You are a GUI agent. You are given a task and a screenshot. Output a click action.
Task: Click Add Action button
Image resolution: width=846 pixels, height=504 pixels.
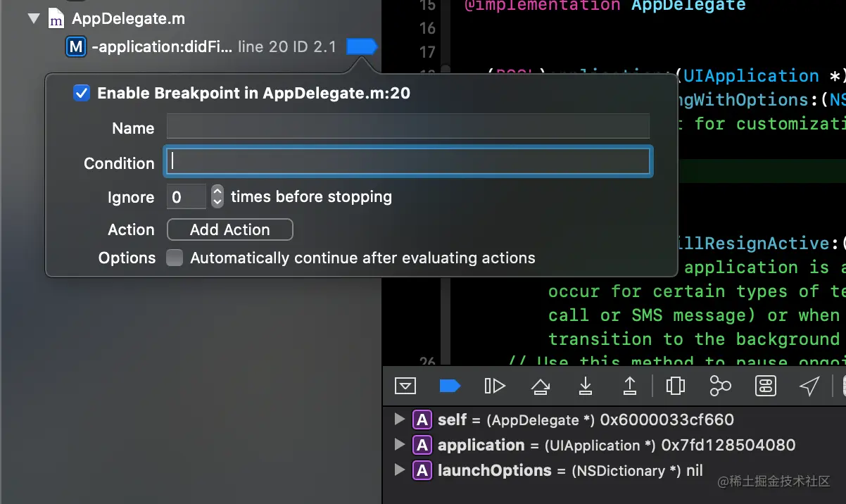tap(229, 229)
